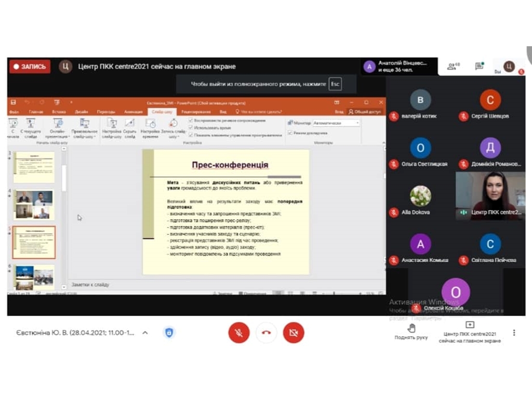Open Монитор Автоматически combo box

tap(336, 123)
